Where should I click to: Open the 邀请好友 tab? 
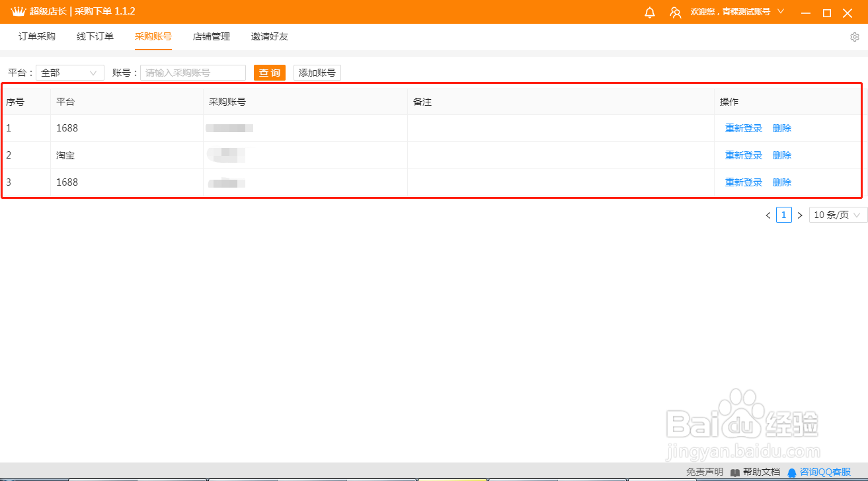(x=270, y=36)
